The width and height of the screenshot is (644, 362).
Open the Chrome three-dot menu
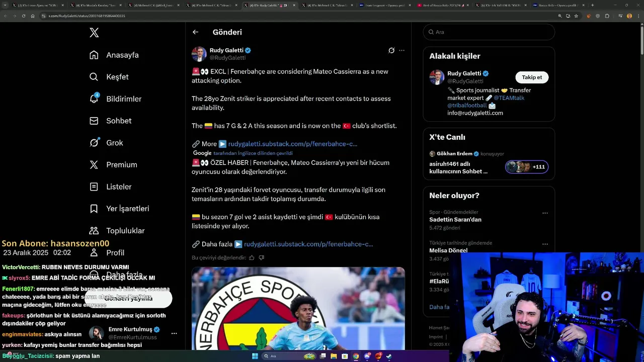click(x=638, y=16)
